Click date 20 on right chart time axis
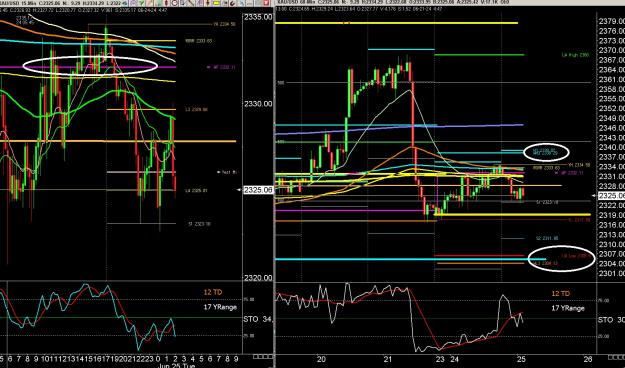This screenshot has width=625, height=368. tap(321, 359)
